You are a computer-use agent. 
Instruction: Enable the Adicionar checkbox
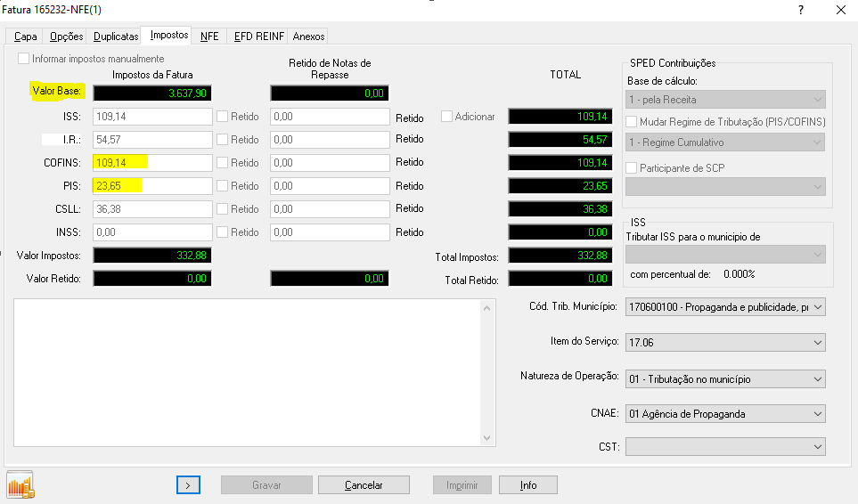(x=447, y=117)
